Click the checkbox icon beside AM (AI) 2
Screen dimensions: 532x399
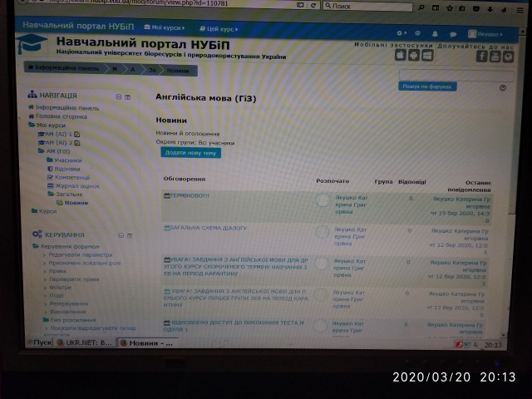tap(77, 143)
